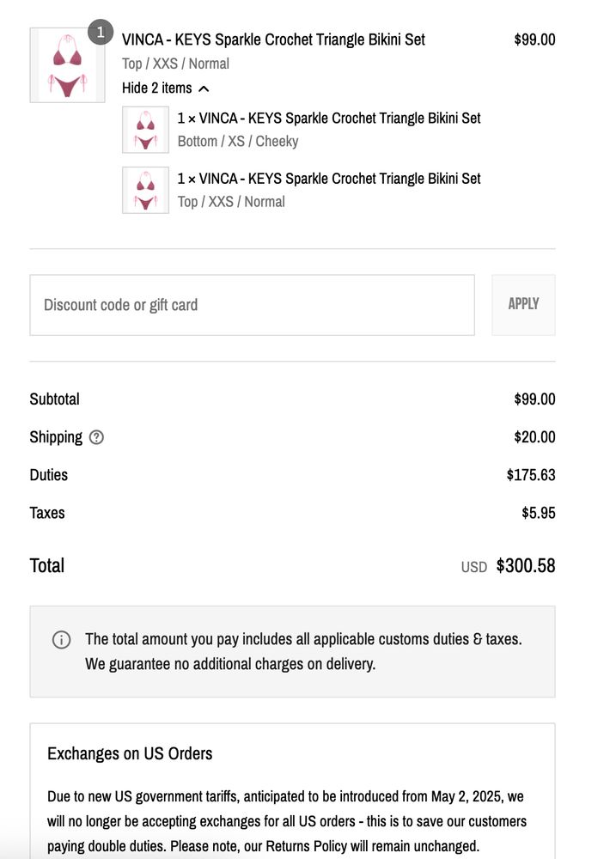Image resolution: width=616 pixels, height=859 pixels.
Task: Click the shipping help question mark icon
Action: click(x=96, y=437)
